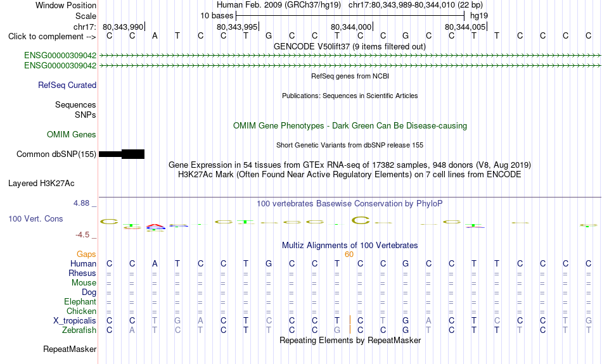Screen dimensions: 602x364
Task: Click the Sequences track label
Action: 75,104
